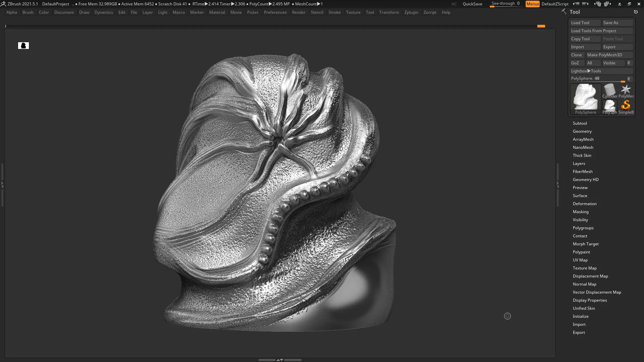
Task: Open Lightbox Tools
Action: 601,71
